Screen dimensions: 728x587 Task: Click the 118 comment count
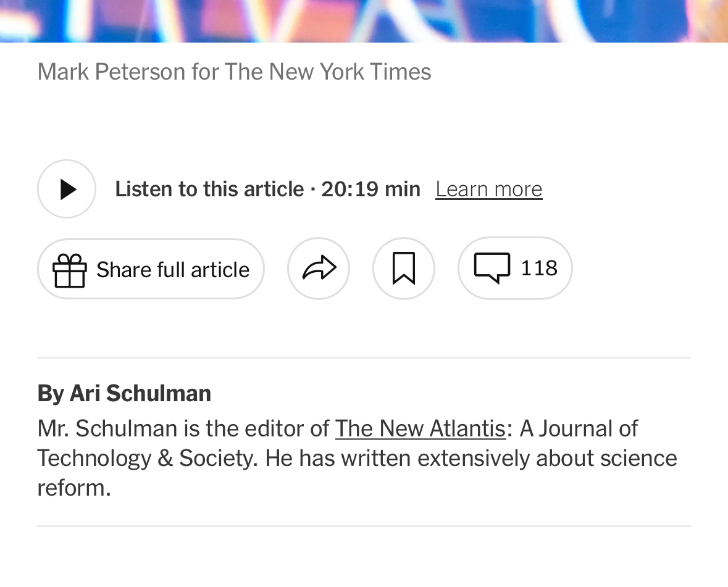[x=539, y=268]
